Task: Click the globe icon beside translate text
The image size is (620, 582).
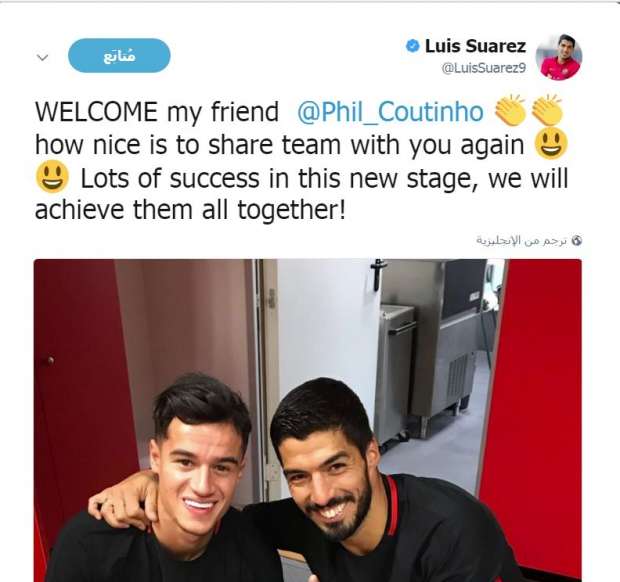Action: click(577, 240)
